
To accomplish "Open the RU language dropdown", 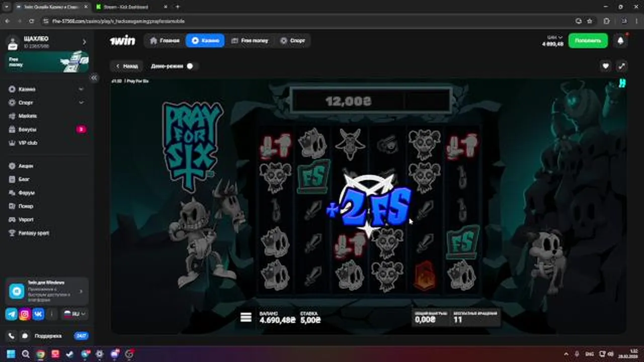I will coord(74,314).
